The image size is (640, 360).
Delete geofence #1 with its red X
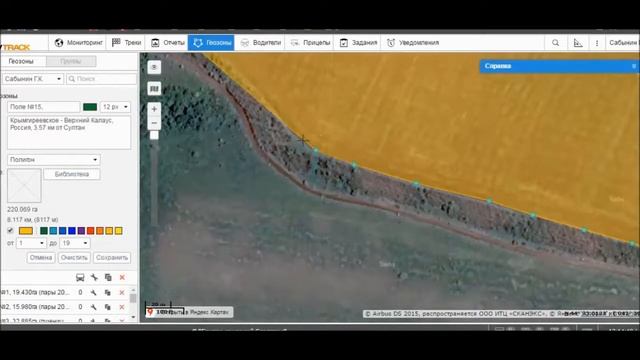click(x=122, y=293)
